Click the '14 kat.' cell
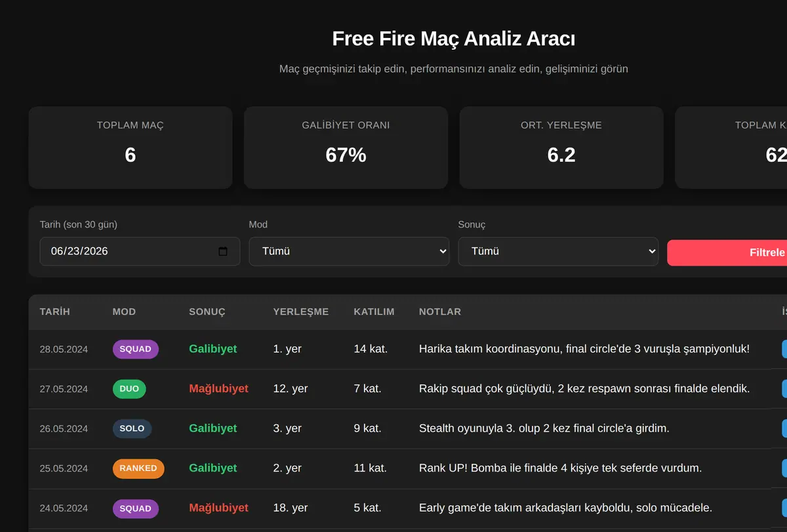The width and height of the screenshot is (787, 532). click(x=371, y=349)
